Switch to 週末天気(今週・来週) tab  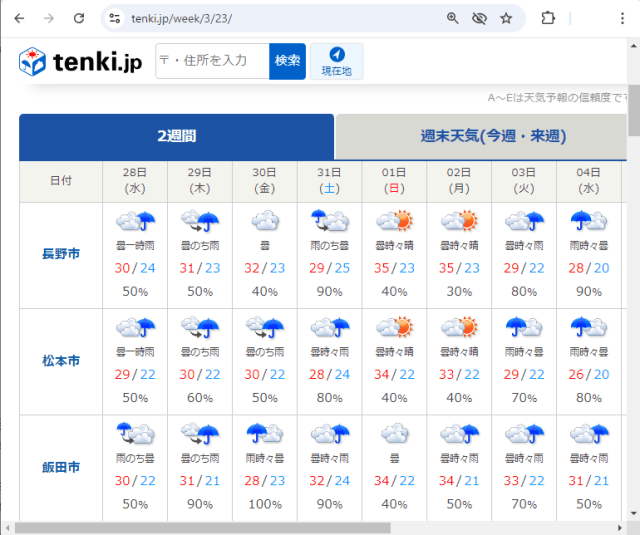click(x=493, y=137)
